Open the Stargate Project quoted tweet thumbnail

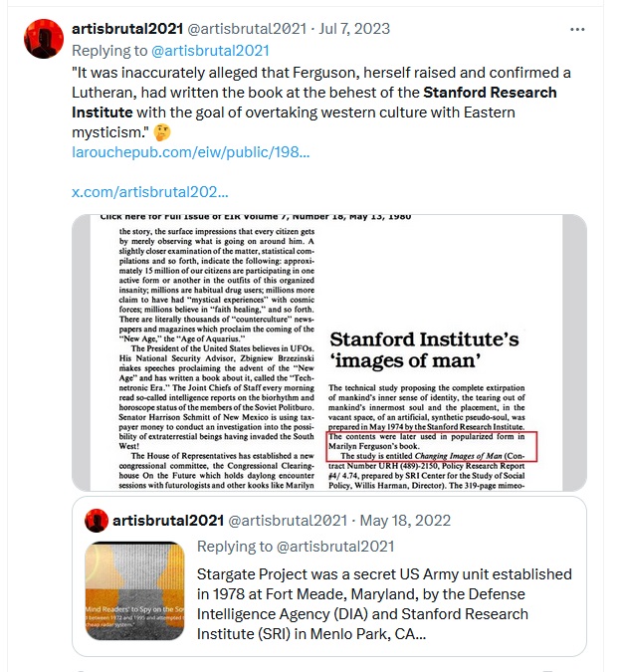pos(135,591)
